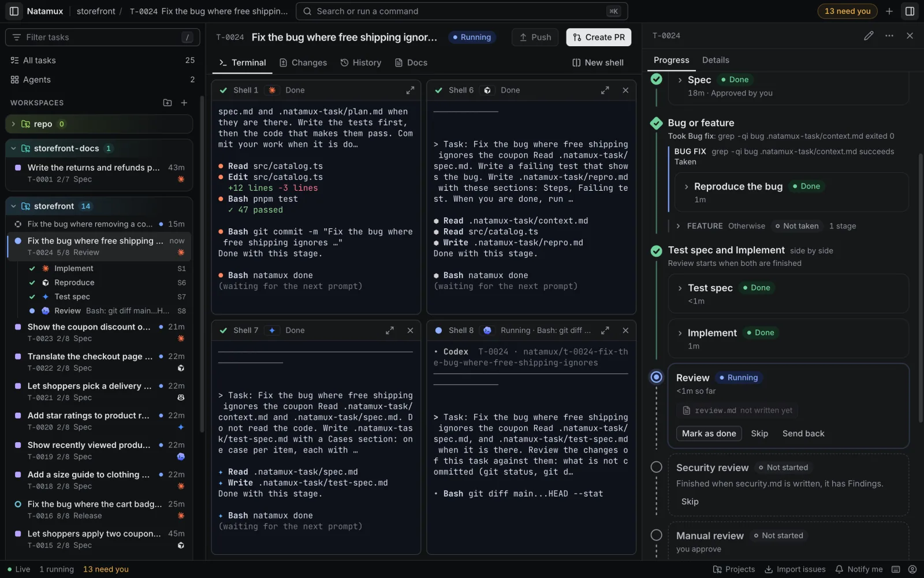
Task: Expand the Reproduce the bug stage
Action: coord(686,187)
